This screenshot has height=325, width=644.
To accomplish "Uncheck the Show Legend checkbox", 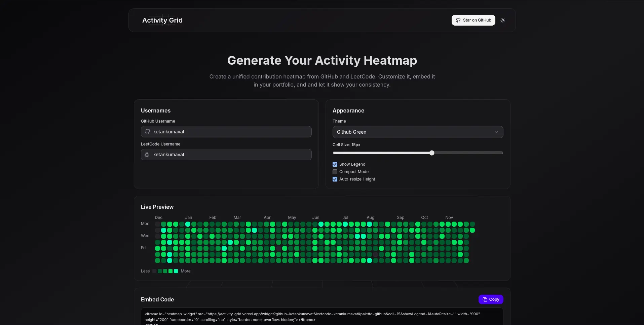I will point(335,164).
